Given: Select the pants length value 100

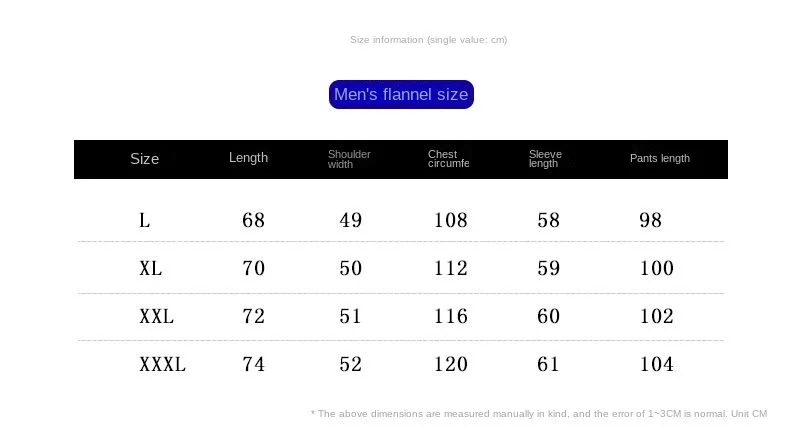Looking at the screenshot, I should point(656,268).
